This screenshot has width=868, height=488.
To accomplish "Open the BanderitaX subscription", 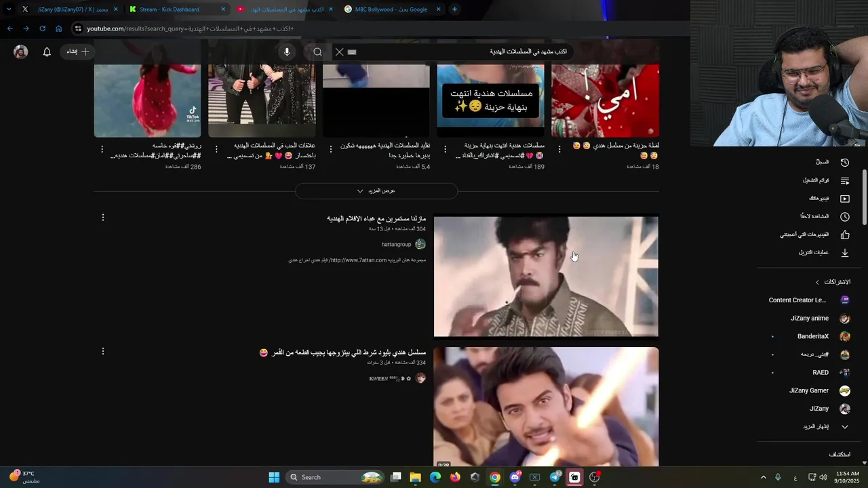I will tap(823, 337).
